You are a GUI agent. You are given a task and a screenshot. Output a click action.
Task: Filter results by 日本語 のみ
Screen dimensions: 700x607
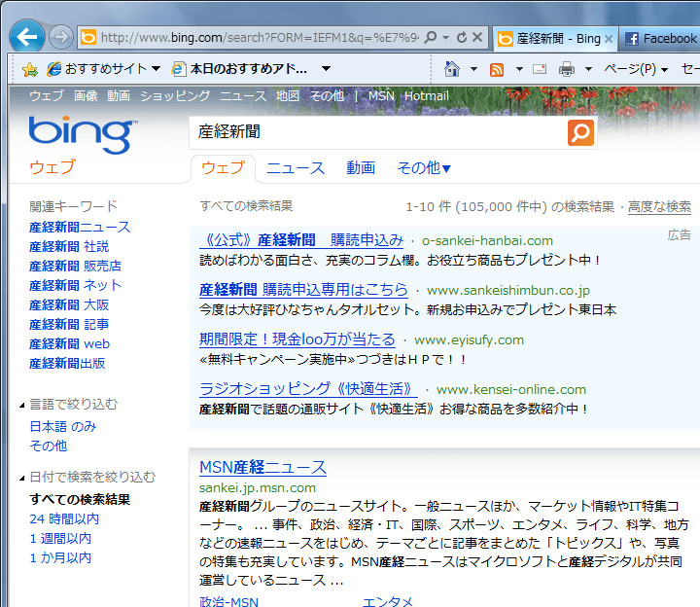tap(63, 426)
